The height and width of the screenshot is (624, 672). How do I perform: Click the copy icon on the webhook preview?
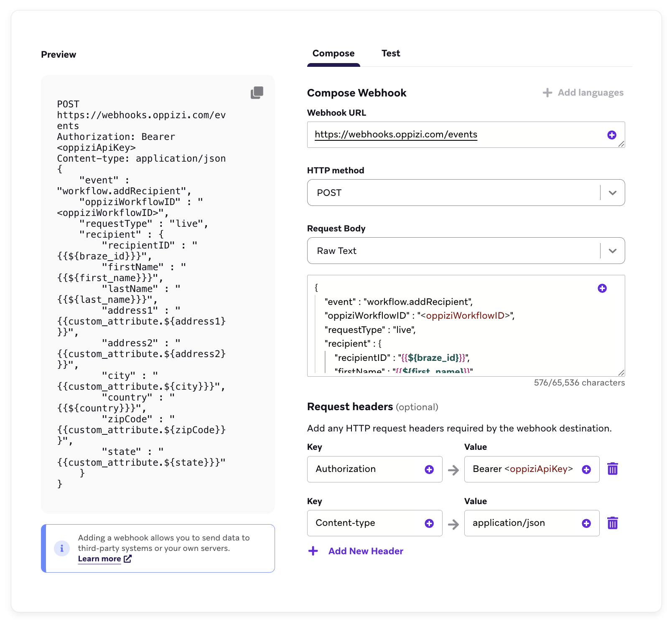pyautogui.click(x=256, y=93)
